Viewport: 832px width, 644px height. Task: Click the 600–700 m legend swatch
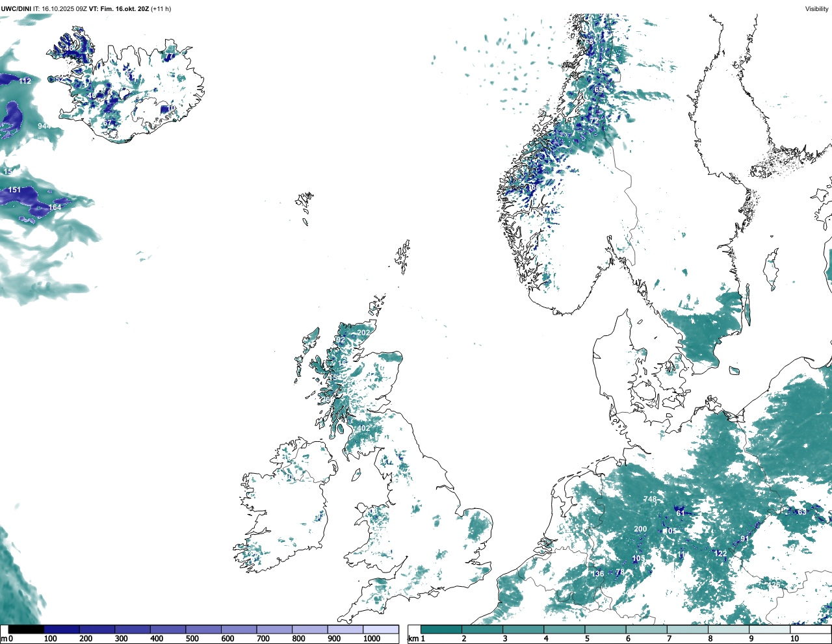point(239,629)
